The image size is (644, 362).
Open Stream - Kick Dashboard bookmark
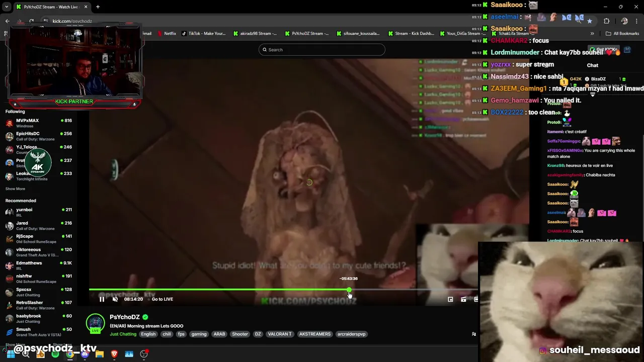[411, 34]
